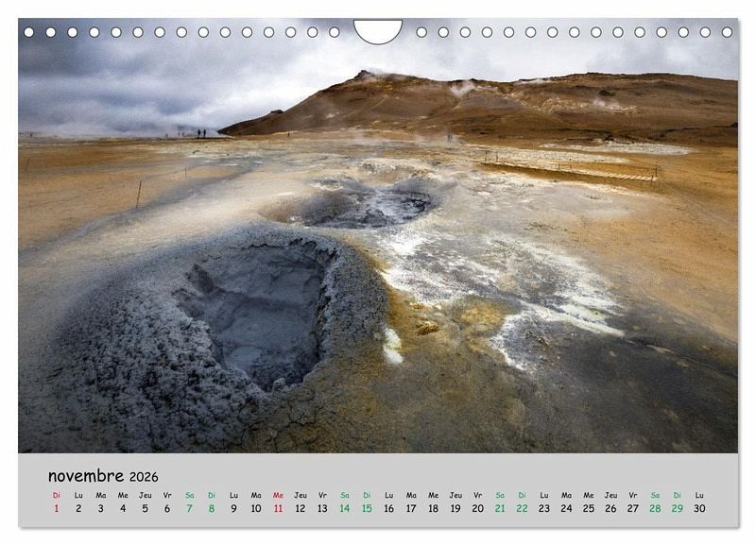756x545 pixels.
Task: Select green Saturday date 14
Action: click(345, 508)
